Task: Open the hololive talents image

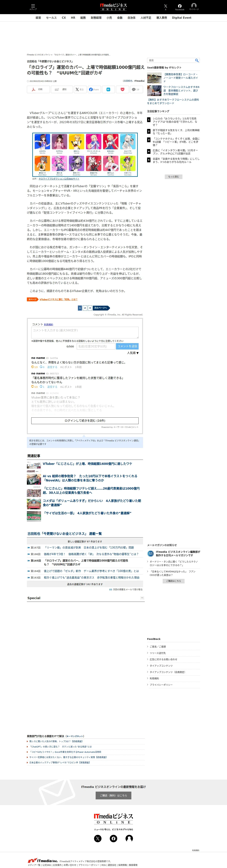Action: tap(85, 154)
